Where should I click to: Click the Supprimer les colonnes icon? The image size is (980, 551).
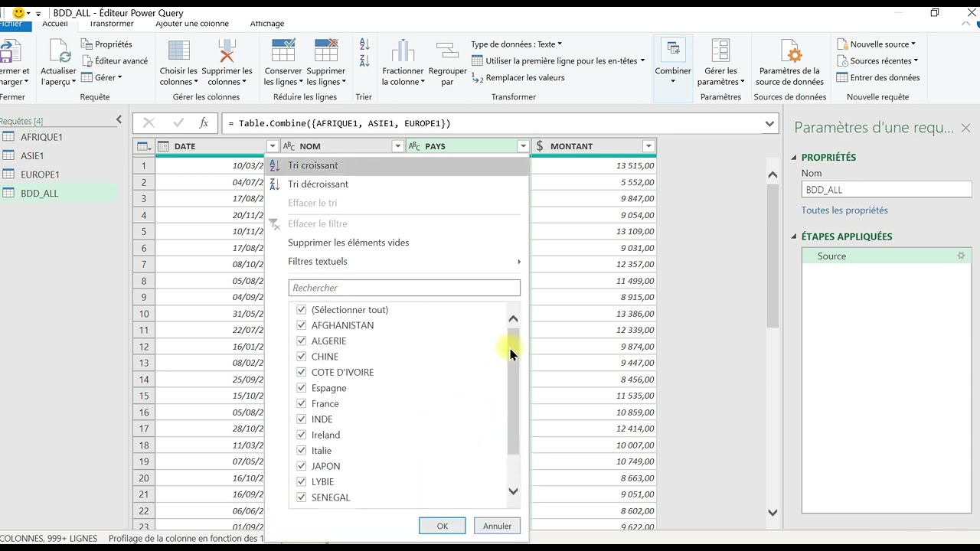tap(227, 51)
